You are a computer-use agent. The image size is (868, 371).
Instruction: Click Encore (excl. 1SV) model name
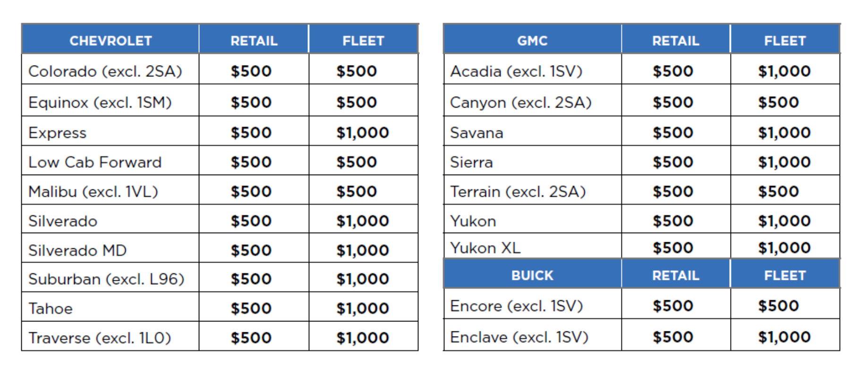(516, 306)
